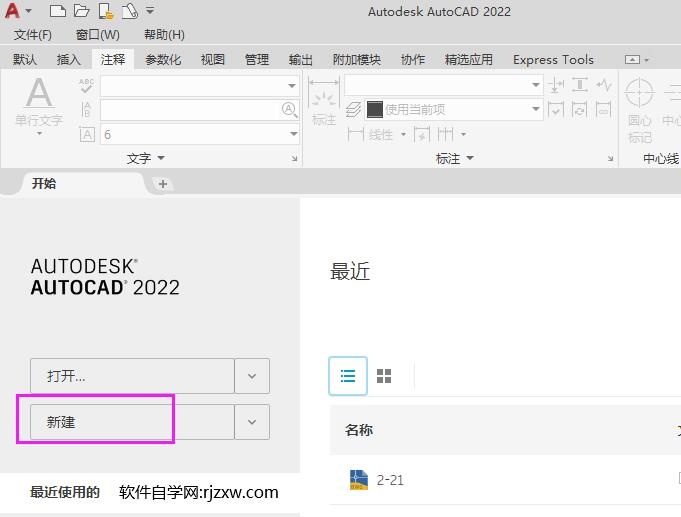The height and width of the screenshot is (517, 681).
Task: Click the find text magnifier icon
Action: (289, 109)
